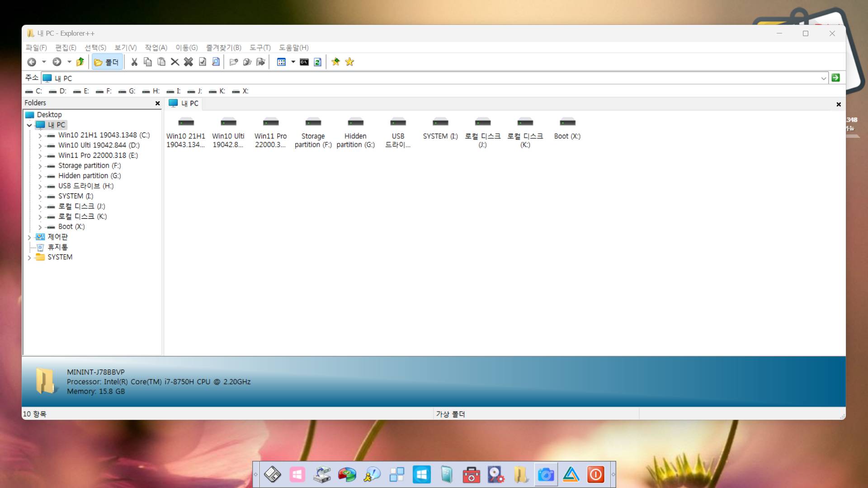Open the Back history dropdown arrow
This screenshot has height=488, width=868.
pyautogui.click(x=44, y=62)
